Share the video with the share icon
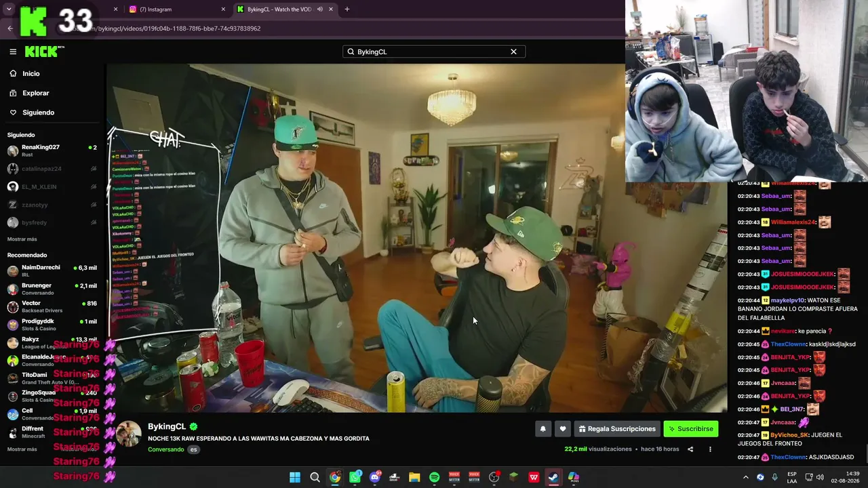Screen dimensions: 868x488 tap(690, 449)
